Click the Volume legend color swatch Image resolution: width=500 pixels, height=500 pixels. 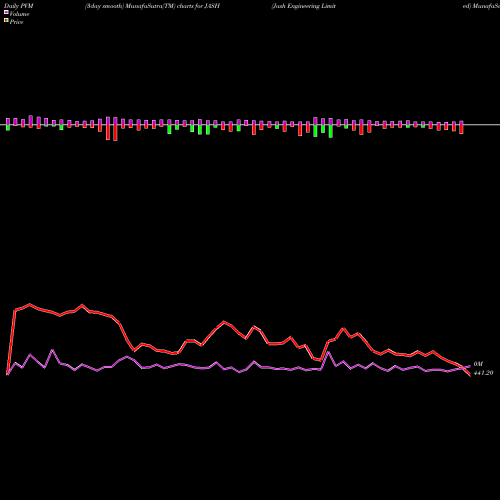[x=6, y=12]
